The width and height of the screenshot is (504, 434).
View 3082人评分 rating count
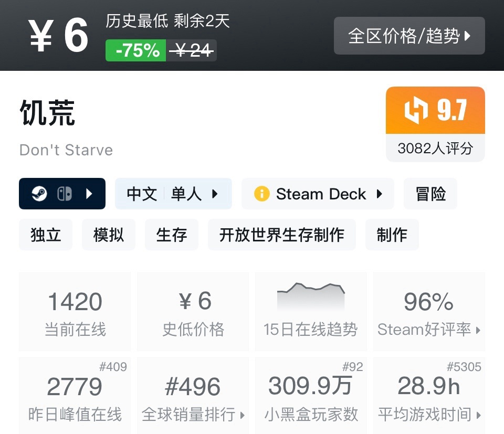[x=435, y=148]
